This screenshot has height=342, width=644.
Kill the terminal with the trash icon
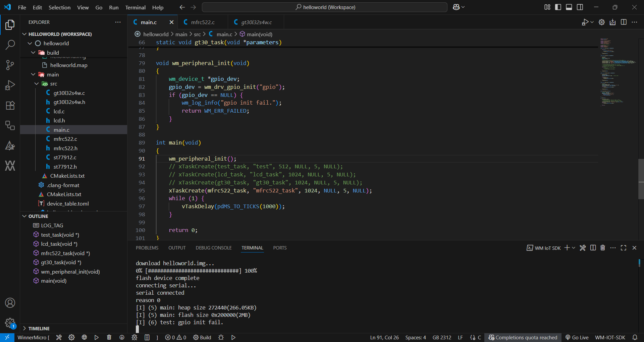coord(603,248)
